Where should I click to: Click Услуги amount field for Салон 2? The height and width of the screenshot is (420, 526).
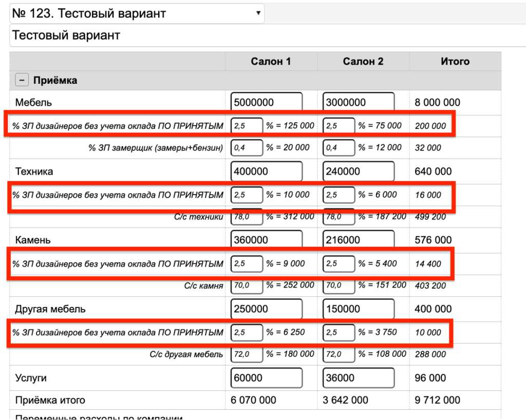coord(359,378)
